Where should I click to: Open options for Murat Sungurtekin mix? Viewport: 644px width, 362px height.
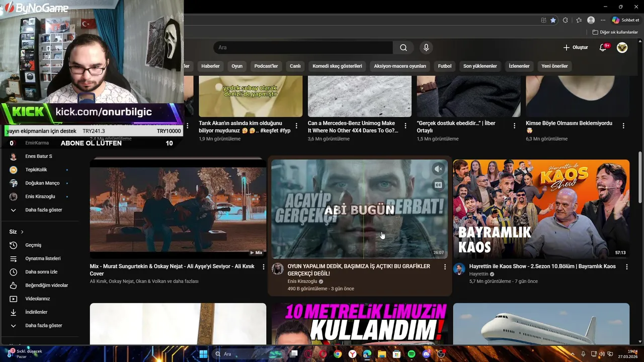click(263, 267)
